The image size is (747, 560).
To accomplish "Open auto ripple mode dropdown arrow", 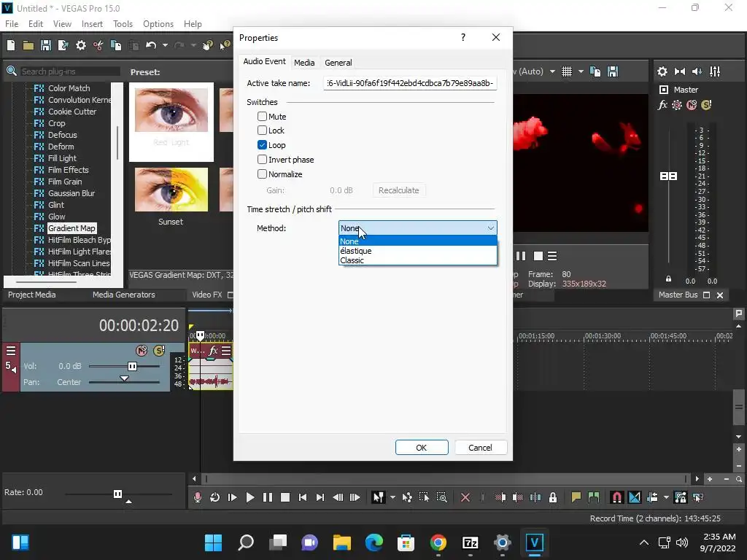I will coord(666,497).
